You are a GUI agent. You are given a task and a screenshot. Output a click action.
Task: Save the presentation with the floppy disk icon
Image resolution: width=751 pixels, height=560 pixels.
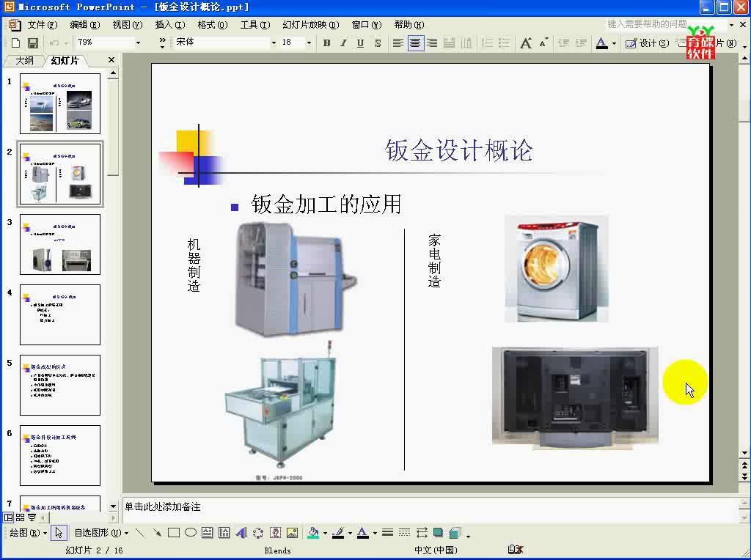point(32,43)
